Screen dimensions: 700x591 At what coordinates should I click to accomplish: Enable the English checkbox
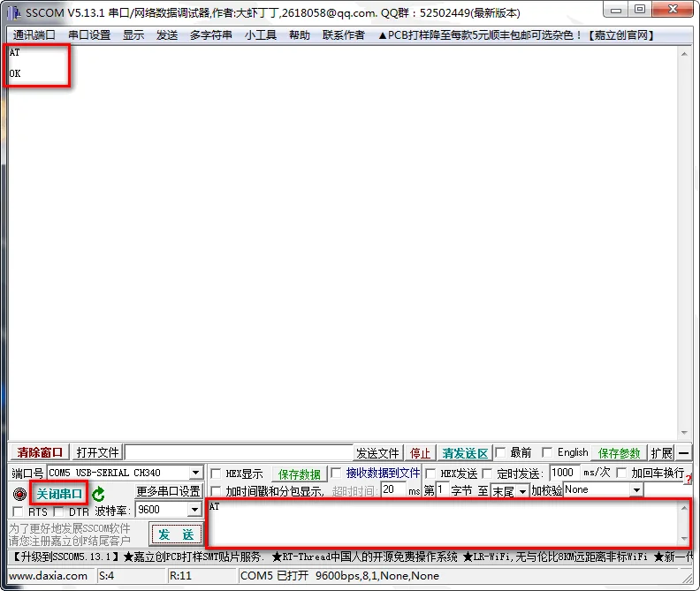pos(547,452)
